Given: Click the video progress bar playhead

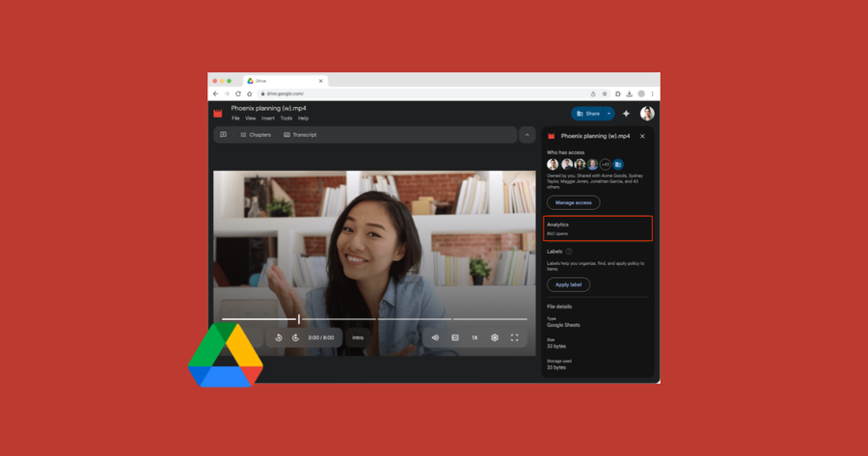Looking at the screenshot, I should (x=299, y=319).
